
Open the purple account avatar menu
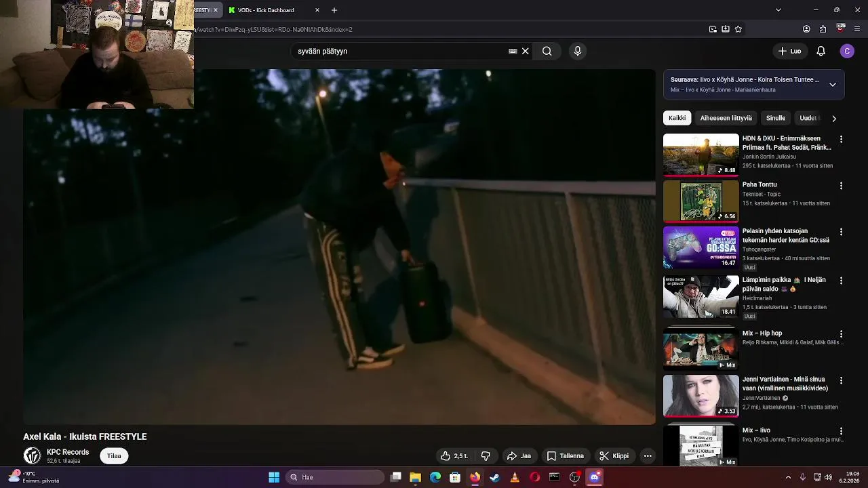pos(847,51)
